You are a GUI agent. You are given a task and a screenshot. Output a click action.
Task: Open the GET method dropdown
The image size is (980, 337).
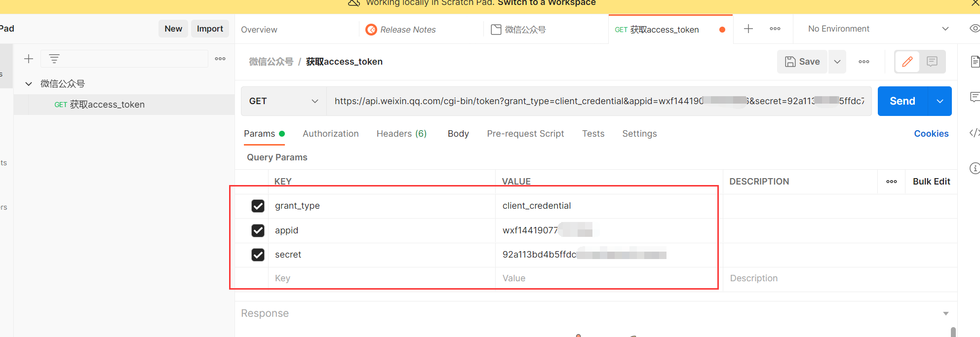283,101
